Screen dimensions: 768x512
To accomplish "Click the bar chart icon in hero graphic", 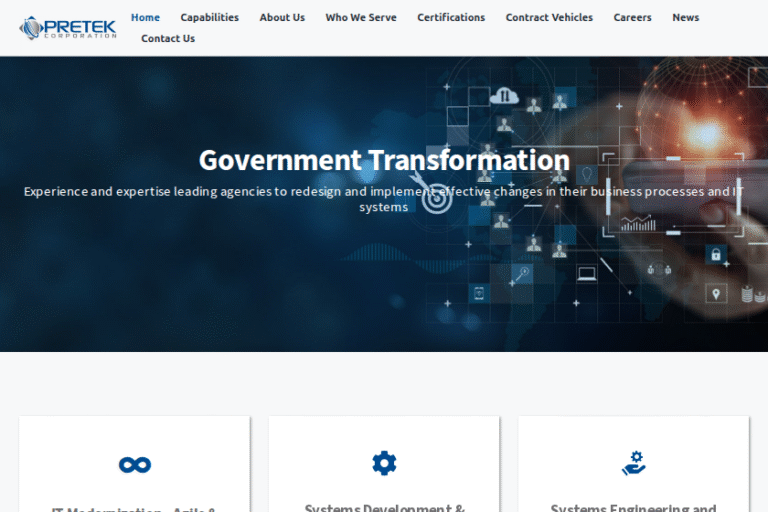I will click(637, 224).
